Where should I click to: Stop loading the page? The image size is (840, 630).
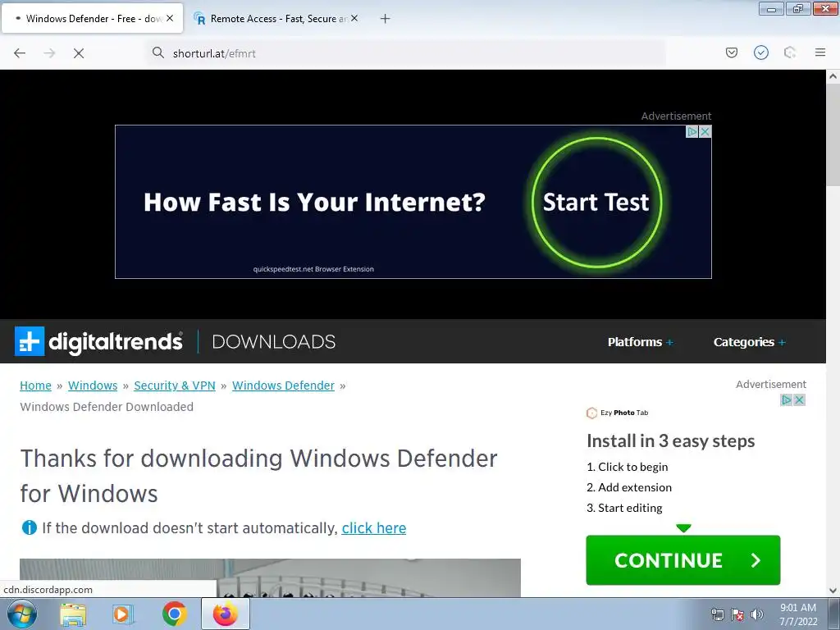pos(79,53)
